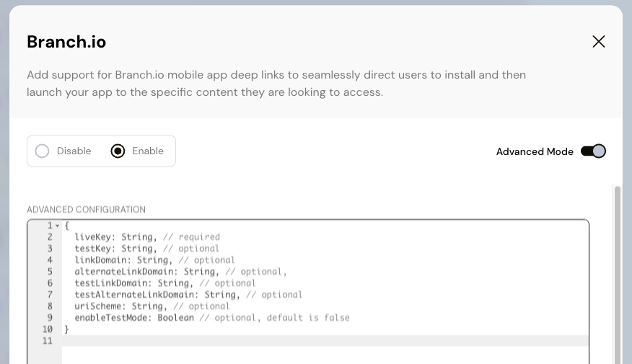The height and width of the screenshot is (364, 632).
Task: Click the closing brace on line 10
Action: [x=67, y=329]
